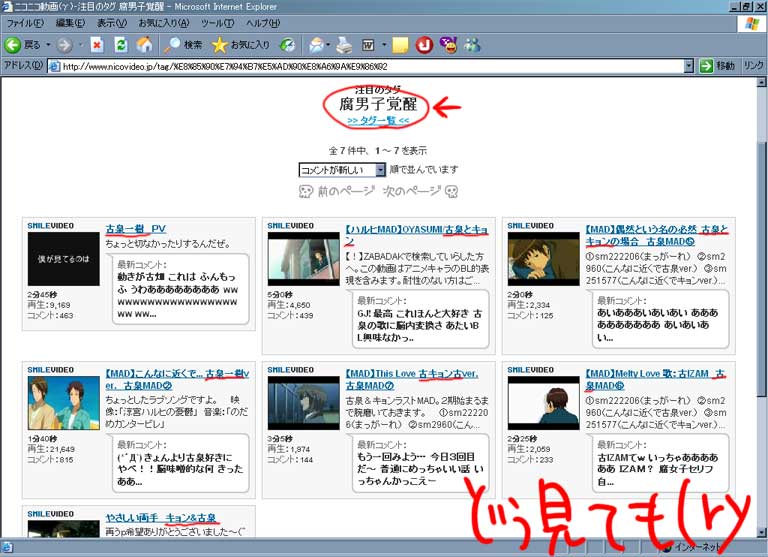This screenshot has width=768, height=557.
Task: Click the OYASUMI video thumbnail
Action: click(x=304, y=259)
